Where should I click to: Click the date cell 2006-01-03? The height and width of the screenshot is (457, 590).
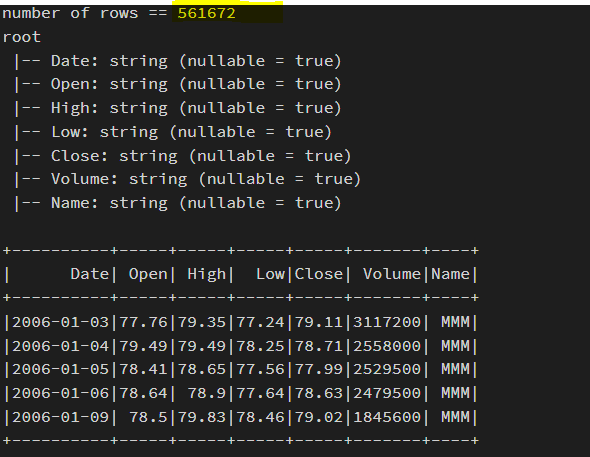click(60, 322)
